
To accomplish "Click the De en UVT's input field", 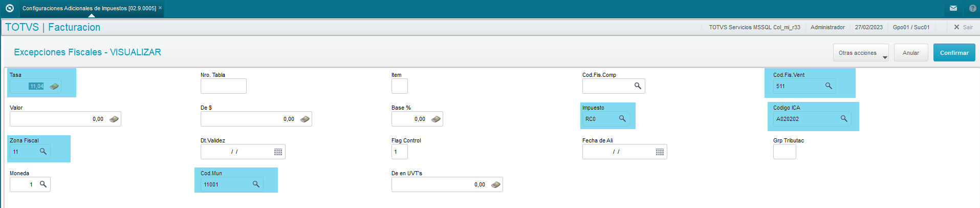I will coord(447,184).
